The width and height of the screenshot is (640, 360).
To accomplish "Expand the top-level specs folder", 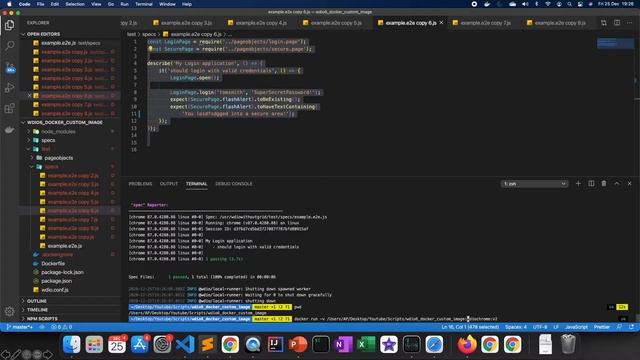I will (x=48, y=140).
